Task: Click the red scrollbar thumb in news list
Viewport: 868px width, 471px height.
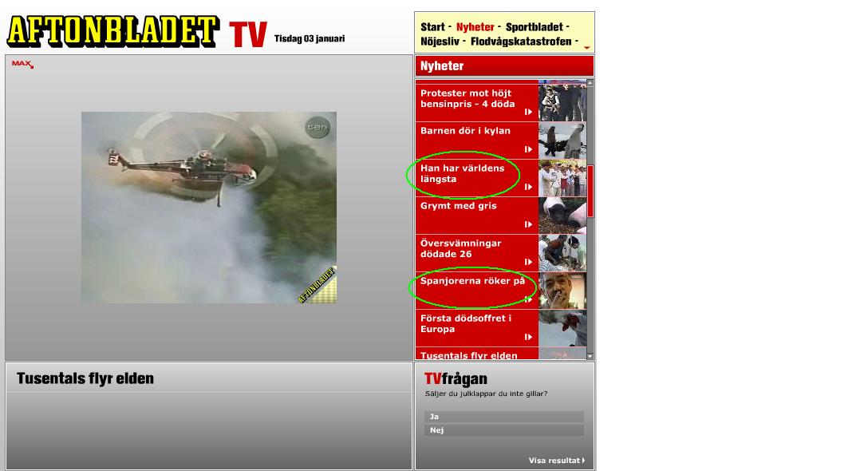Action: [590, 191]
